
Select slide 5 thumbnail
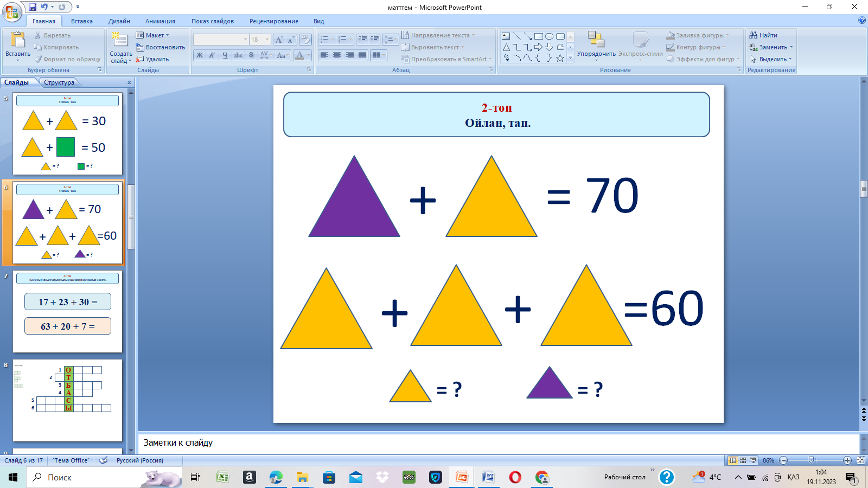pos(68,133)
